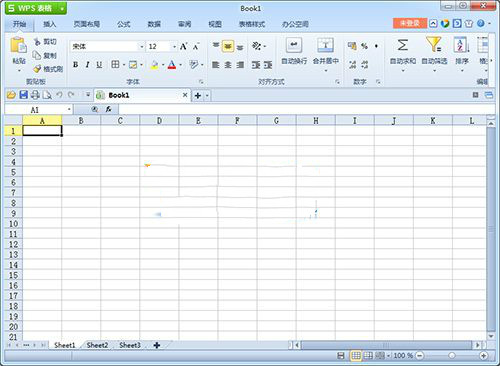Save workbook with the floppy disk icon
500x366 pixels.
tap(24, 95)
